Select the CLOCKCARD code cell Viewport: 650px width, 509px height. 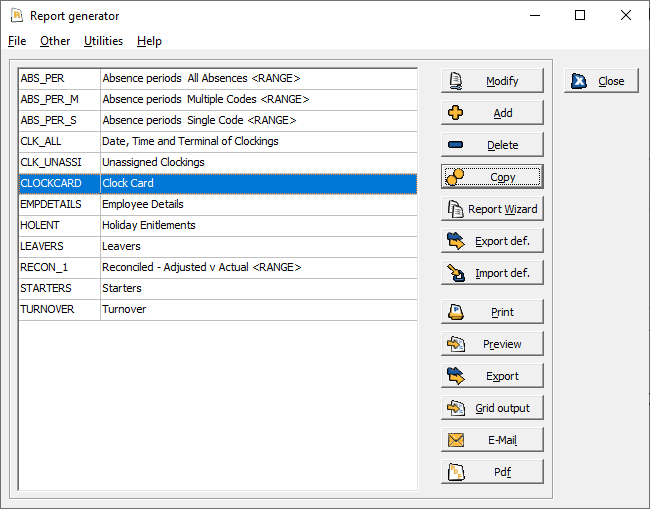coord(59,183)
